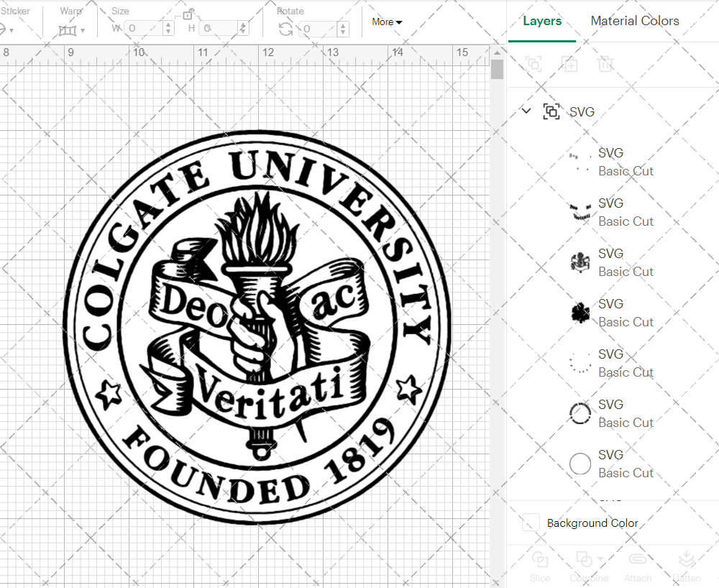The image size is (719, 588).
Task: Click the canvas vertical scrollbar up arrow
Action: pos(497,52)
